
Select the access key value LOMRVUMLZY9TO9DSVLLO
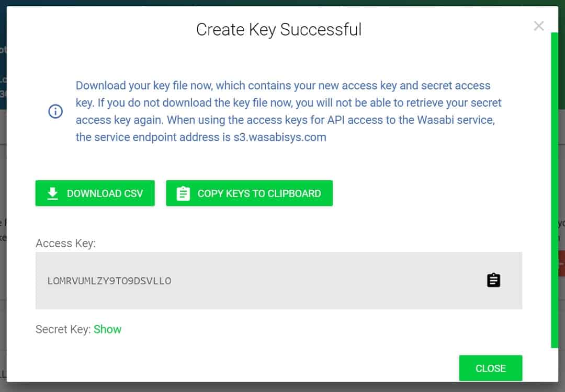[x=109, y=281]
